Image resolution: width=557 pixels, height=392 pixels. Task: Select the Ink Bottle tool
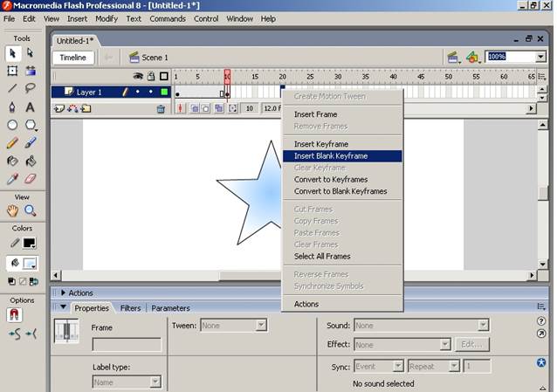click(x=12, y=161)
